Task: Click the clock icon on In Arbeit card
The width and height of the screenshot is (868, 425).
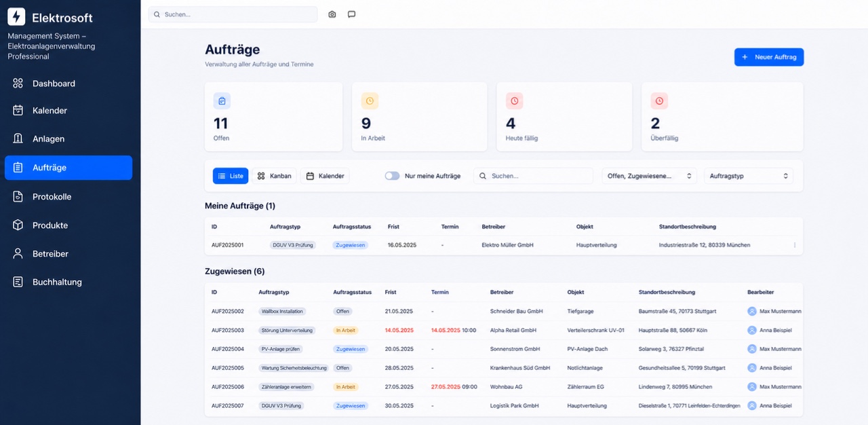Action: (370, 101)
